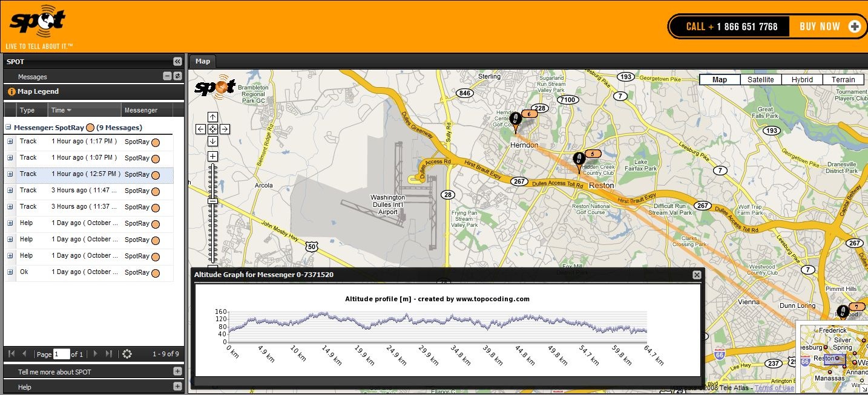Image resolution: width=868 pixels, height=395 pixels.
Task: Go to last page of messages
Action: point(109,354)
